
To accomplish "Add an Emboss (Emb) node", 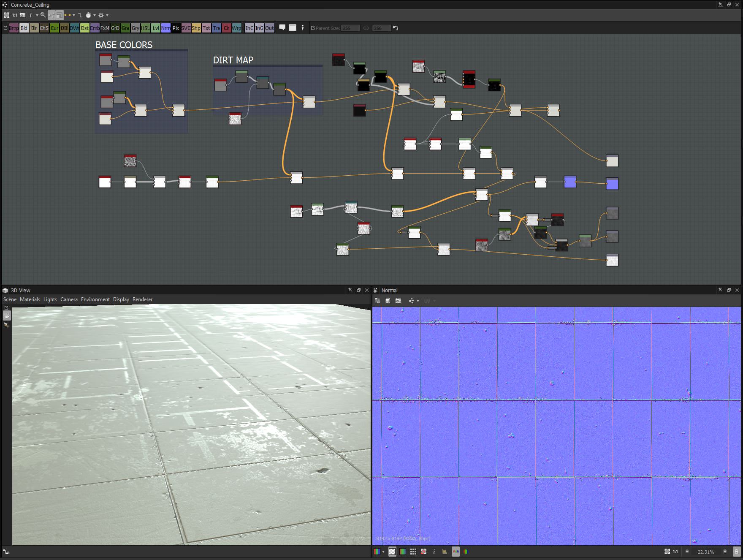I will [x=95, y=28].
